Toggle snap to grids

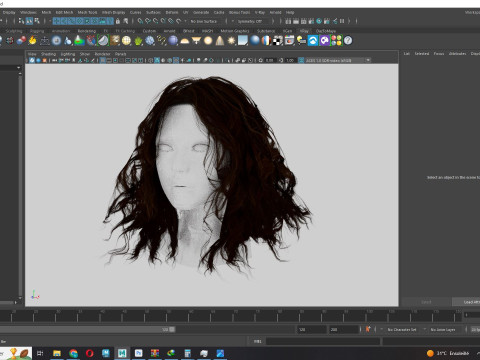[x=140, y=21]
